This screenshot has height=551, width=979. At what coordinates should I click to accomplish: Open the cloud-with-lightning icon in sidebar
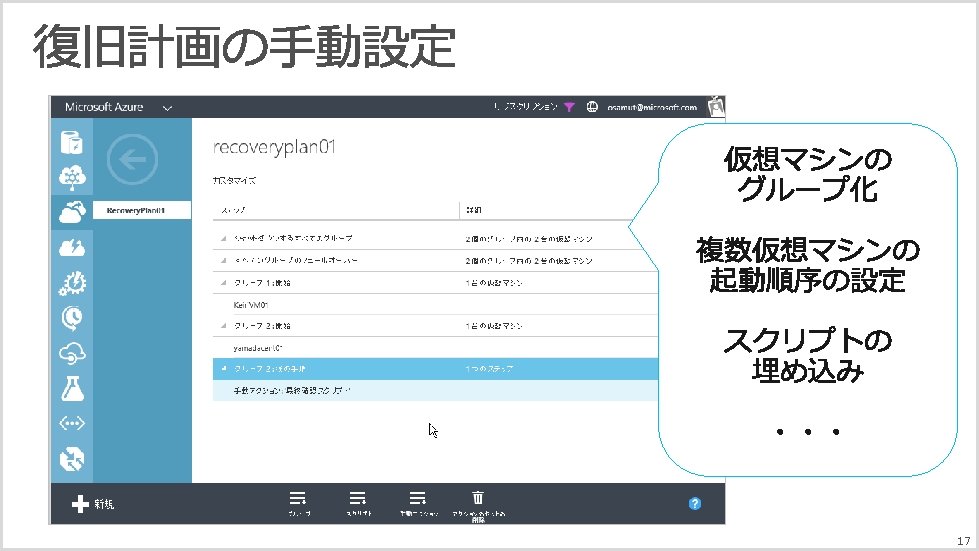click(72, 248)
